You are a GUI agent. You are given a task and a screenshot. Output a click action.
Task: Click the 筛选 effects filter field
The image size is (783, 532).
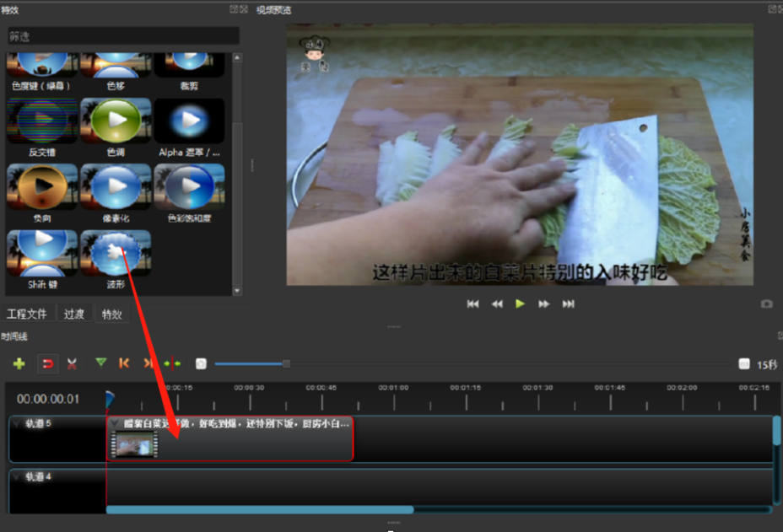123,36
